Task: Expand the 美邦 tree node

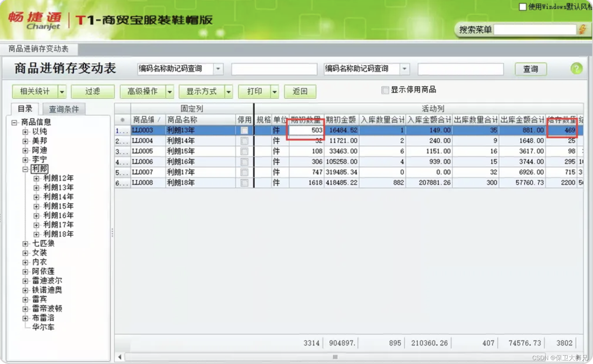Action: coord(25,141)
